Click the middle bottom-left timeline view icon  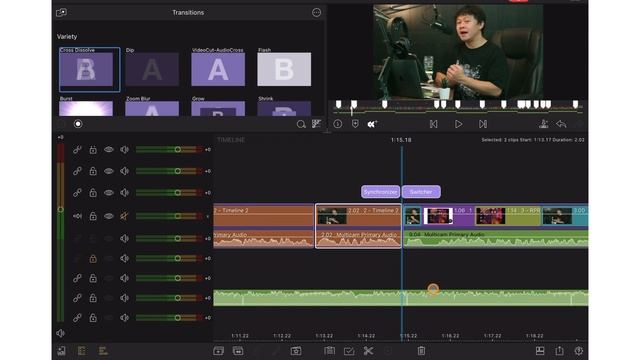(x=82, y=351)
